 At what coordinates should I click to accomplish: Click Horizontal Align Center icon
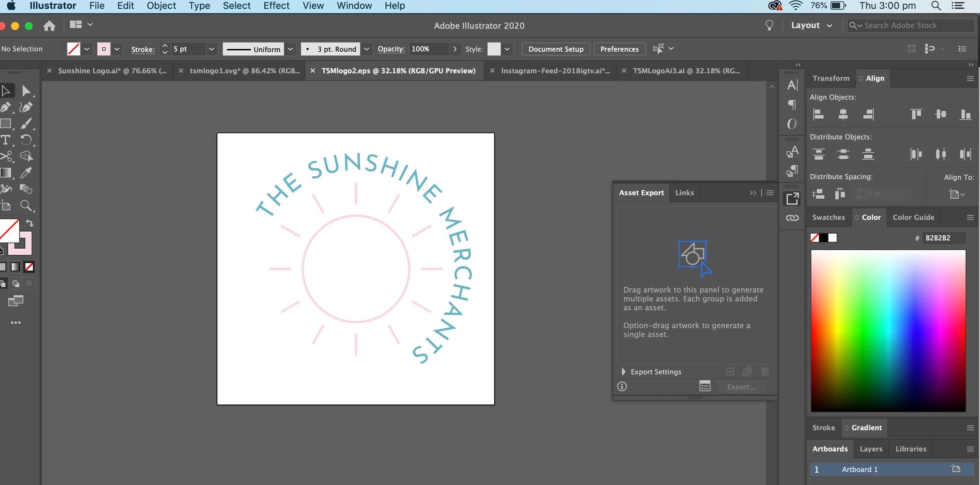tap(842, 114)
